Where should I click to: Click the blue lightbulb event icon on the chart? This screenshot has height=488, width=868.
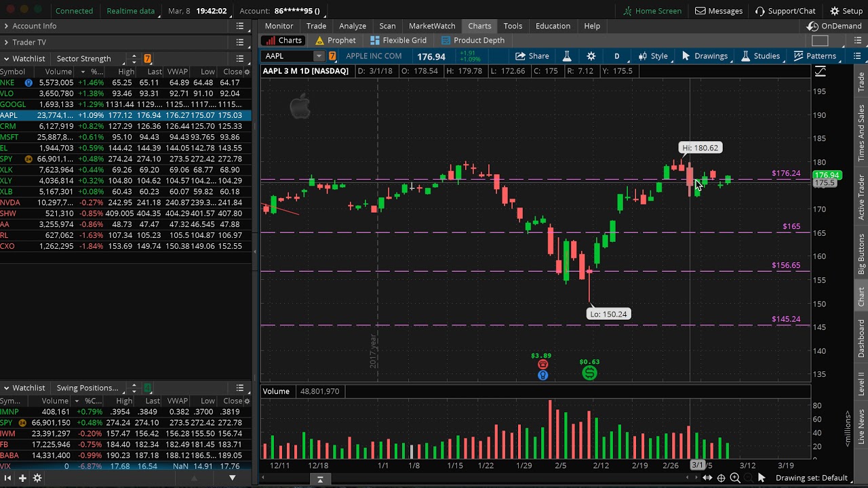point(542,375)
